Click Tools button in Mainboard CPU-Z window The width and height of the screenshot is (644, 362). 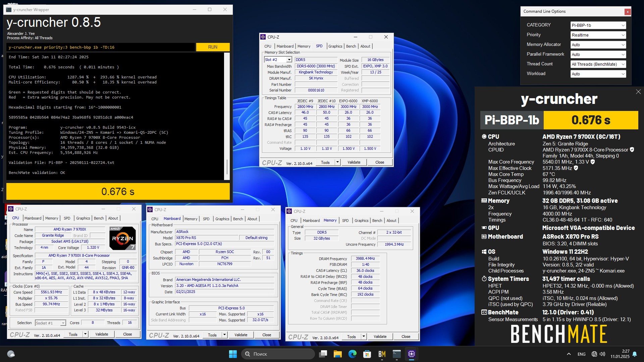[212, 335]
